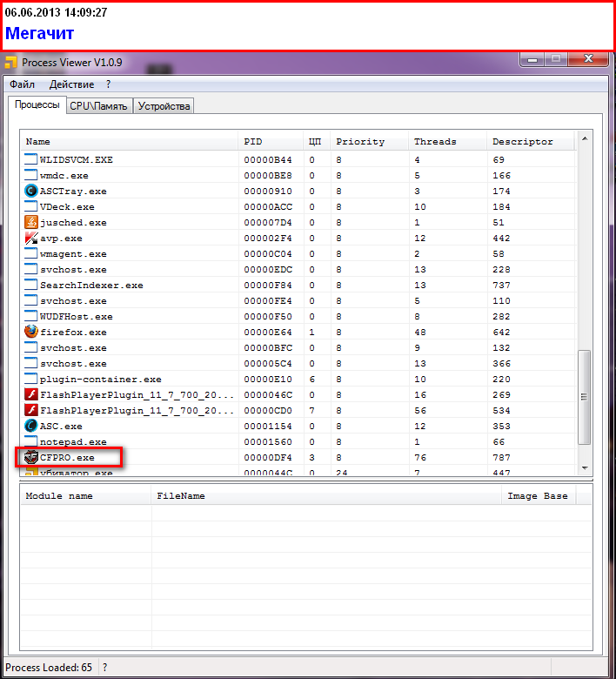Sort by the Threads column header

(x=447, y=142)
